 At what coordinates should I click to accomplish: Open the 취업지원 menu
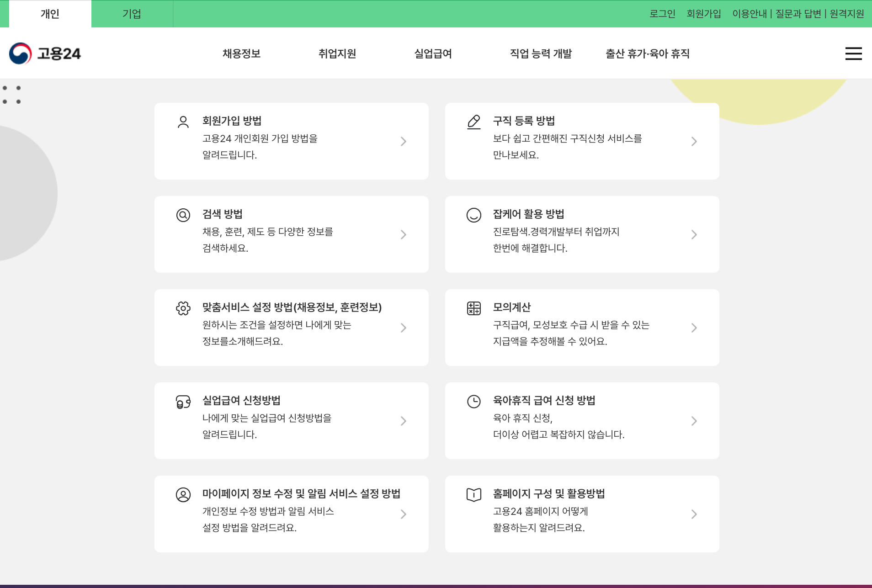tap(338, 53)
